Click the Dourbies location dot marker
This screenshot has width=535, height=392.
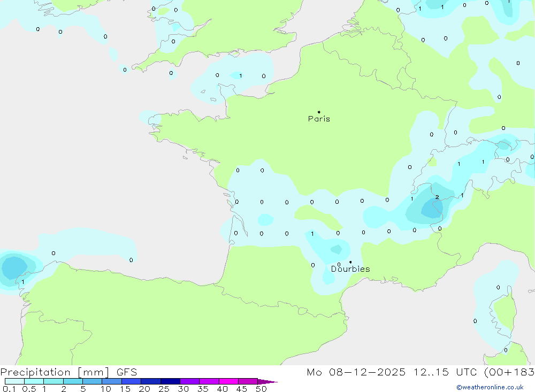point(350,262)
